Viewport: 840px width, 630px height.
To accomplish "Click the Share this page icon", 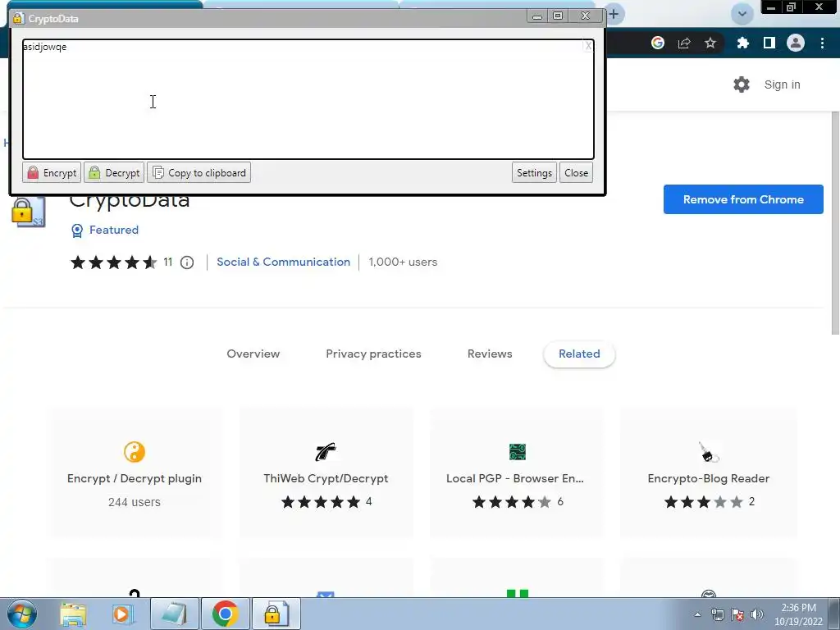I will point(684,43).
